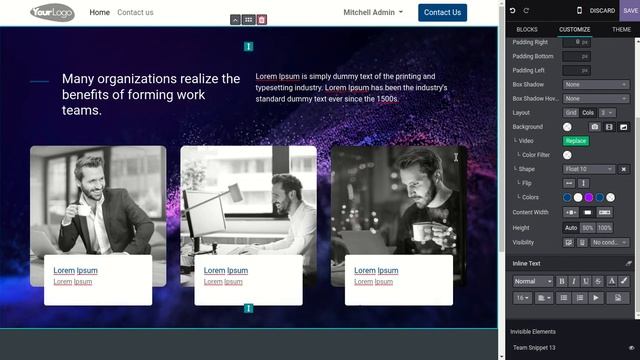Select Grid layout
This screenshot has height=360, width=640.
tap(571, 113)
